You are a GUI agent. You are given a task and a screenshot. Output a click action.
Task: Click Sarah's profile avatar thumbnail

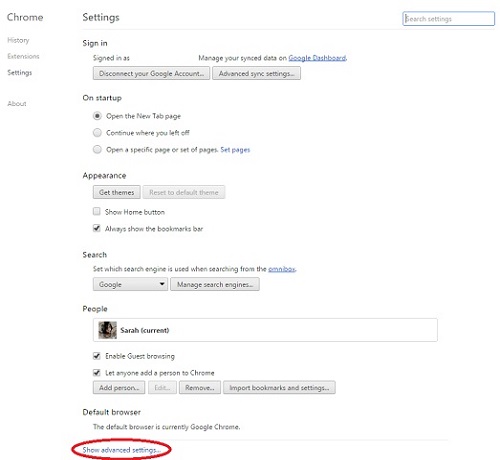click(x=108, y=330)
